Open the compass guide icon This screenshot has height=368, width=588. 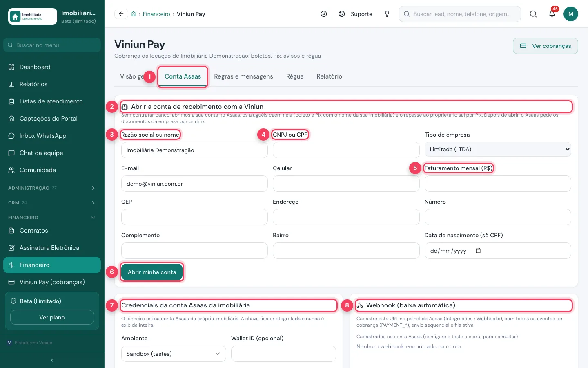tap(324, 14)
